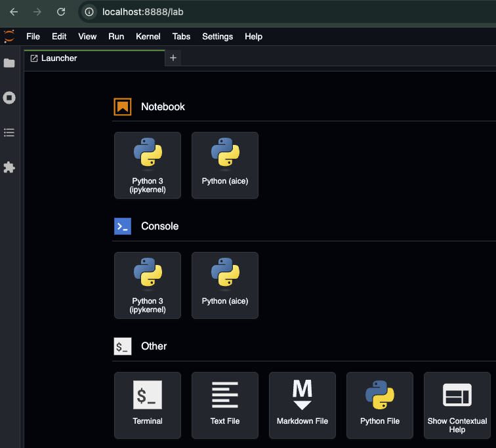Click the Notebook section heading text
The width and height of the screenshot is (496, 448).
coord(163,107)
